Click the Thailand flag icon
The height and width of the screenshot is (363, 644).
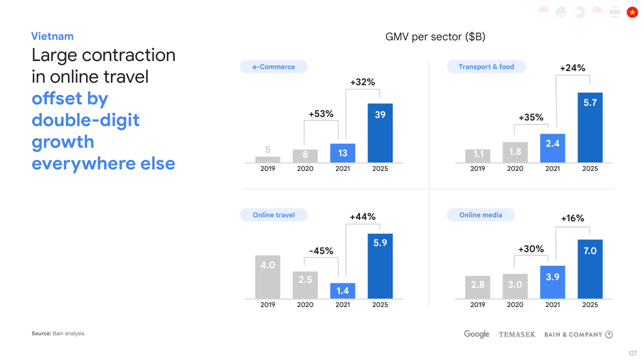point(614,12)
